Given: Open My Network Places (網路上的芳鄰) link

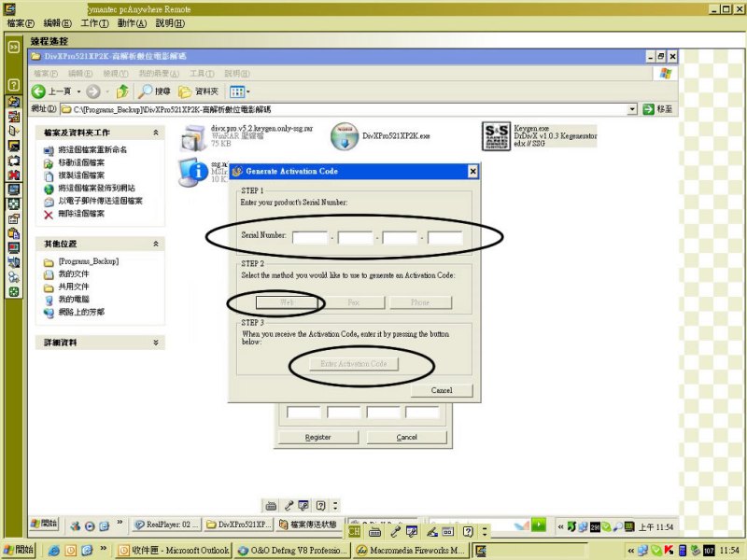Looking at the screenshot, I should (81, 312).
